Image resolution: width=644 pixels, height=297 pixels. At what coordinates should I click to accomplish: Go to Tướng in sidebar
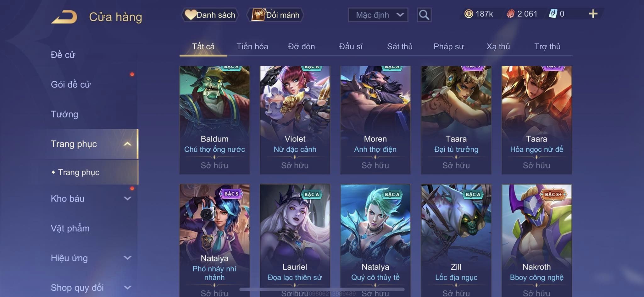coord(64,114)
